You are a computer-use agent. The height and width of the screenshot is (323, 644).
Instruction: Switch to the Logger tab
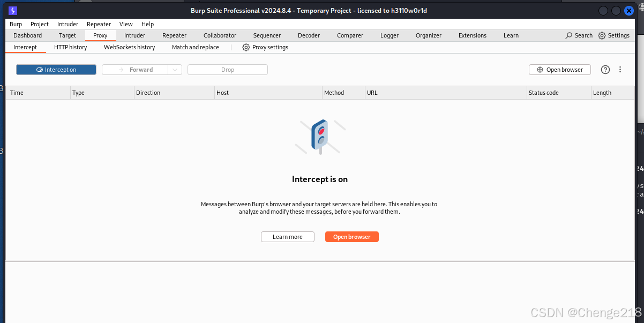(x=390, y=35)
